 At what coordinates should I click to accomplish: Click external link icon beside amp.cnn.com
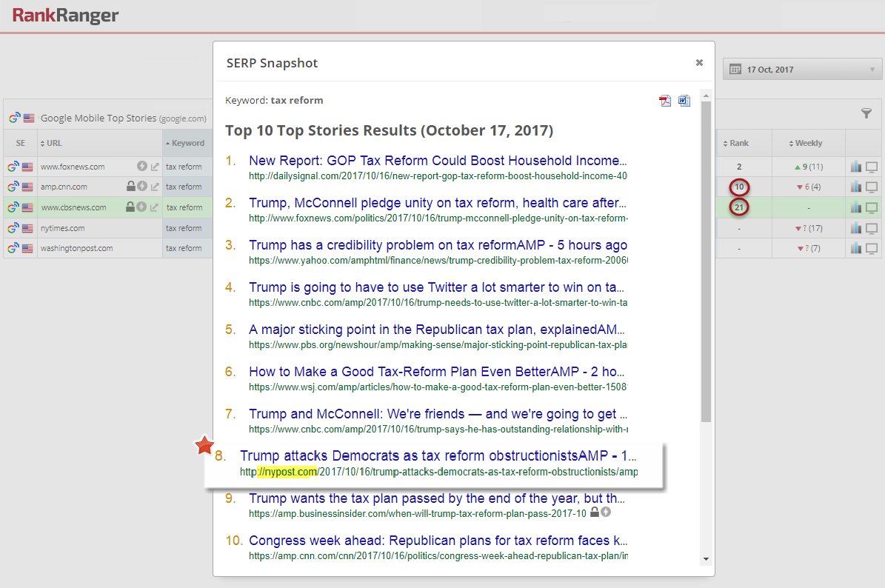pos(155,187)
